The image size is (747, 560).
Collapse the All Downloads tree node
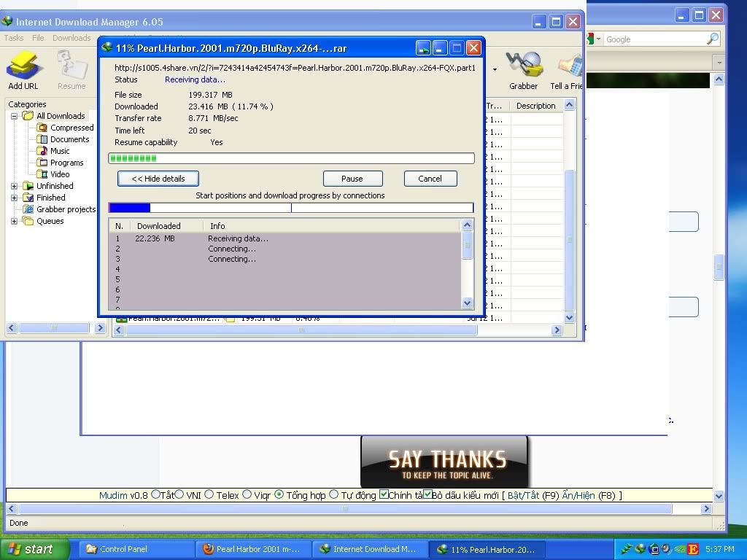[15, 116]
